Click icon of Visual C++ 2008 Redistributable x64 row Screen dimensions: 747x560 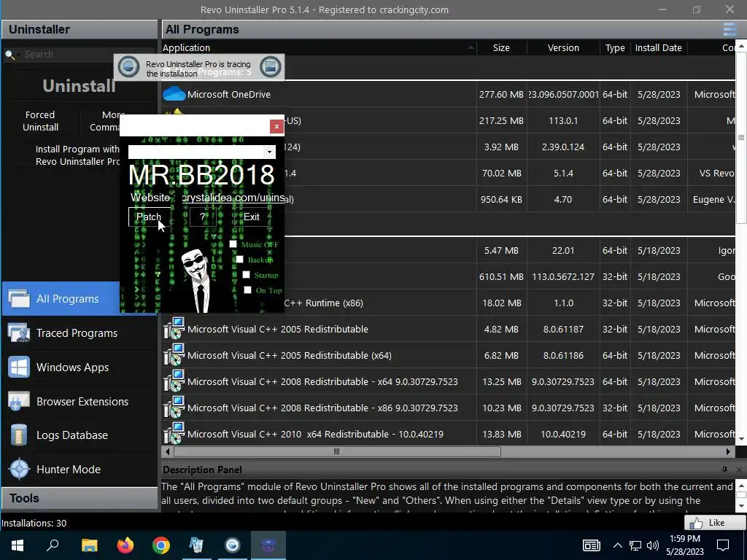pyautogui.click(x=174, y=381)
